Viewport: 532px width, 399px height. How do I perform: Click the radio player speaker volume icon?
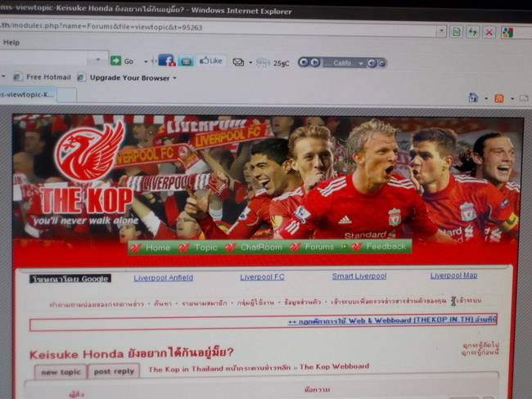point(372,63)
